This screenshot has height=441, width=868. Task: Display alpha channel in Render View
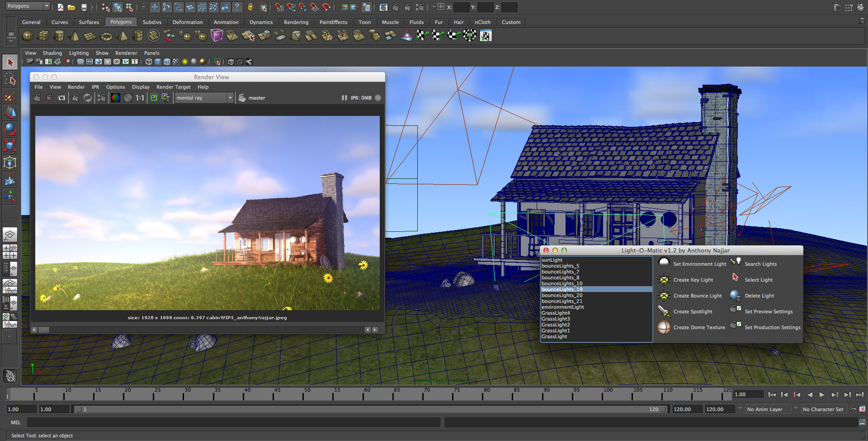(x=128, y=98)
